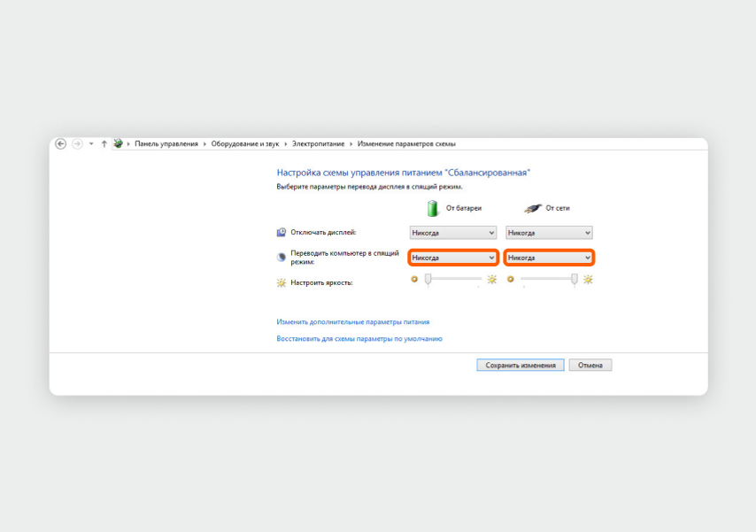Click the dim sun icon on plugged-in slider

511,279
